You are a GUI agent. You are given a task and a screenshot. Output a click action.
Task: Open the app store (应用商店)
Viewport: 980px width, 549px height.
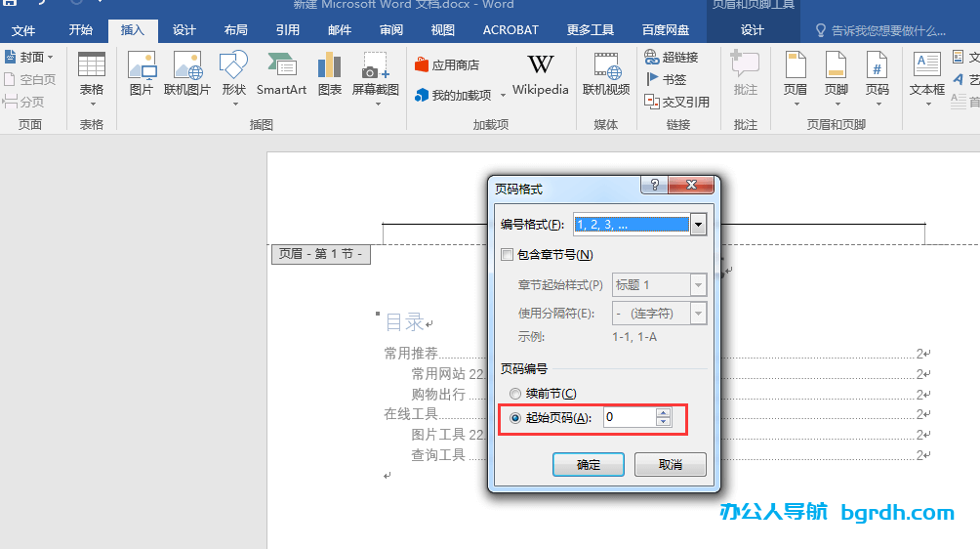coord(447,64)
